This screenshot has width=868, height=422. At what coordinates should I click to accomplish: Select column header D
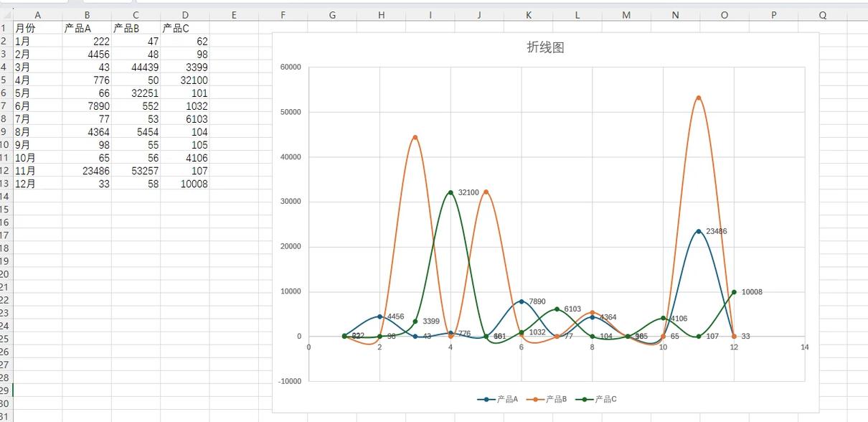(184, 14)
